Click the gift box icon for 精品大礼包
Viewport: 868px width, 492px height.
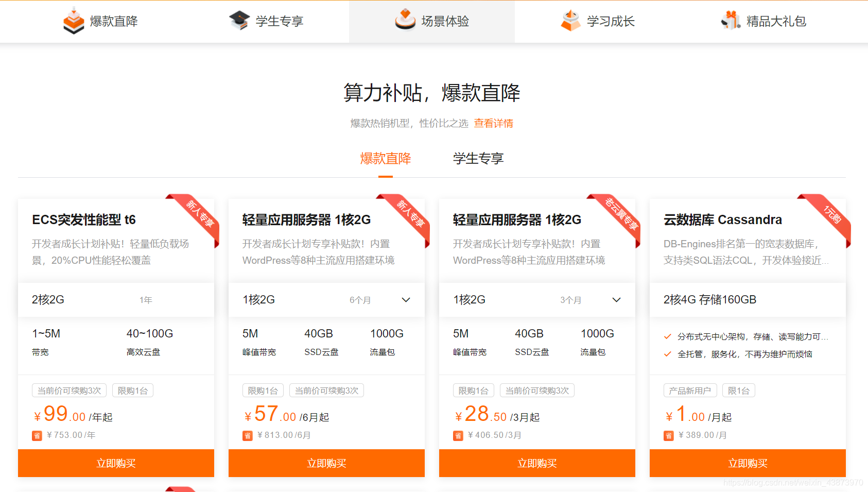[731, 20]
